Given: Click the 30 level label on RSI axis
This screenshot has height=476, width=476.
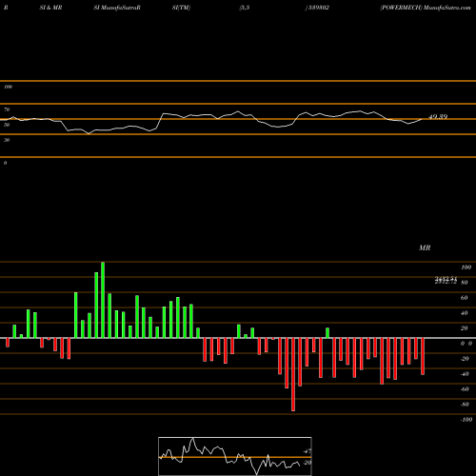Looking at the screenshot, I should 7,140.
